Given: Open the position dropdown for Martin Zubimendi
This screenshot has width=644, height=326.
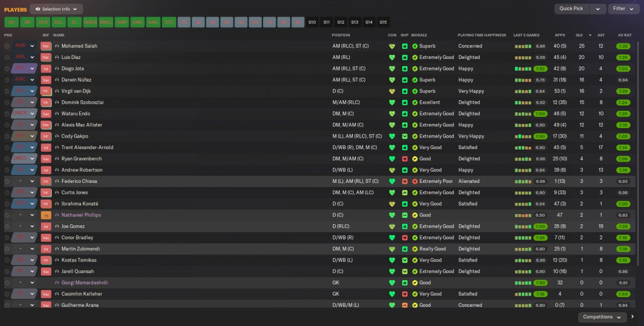Looking at the screenshot, I should (25, 249).
